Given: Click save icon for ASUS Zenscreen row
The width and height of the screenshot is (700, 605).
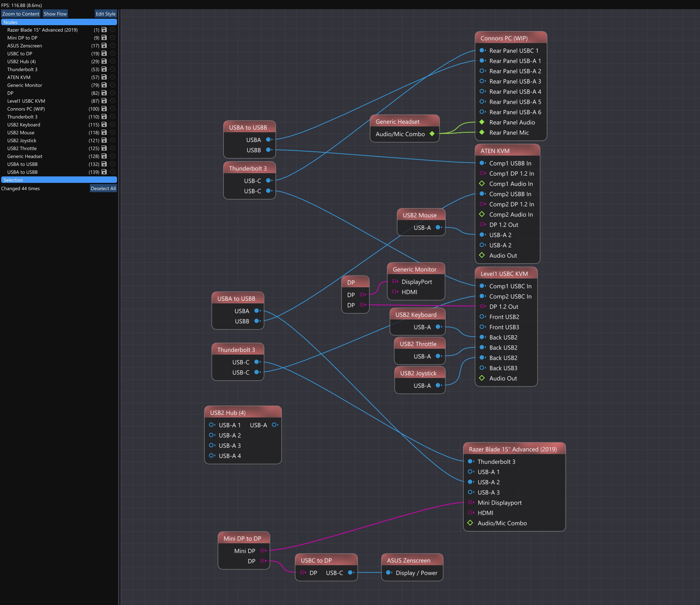Looking at the screenshot, I should [x=104, y=46].
